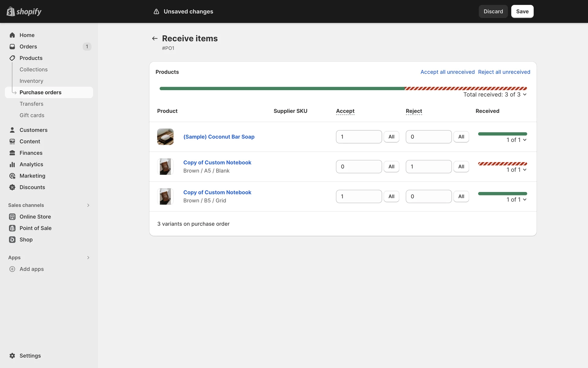Click the Analytics bar chart icon
588x368 pixels.
pos(12,164)
